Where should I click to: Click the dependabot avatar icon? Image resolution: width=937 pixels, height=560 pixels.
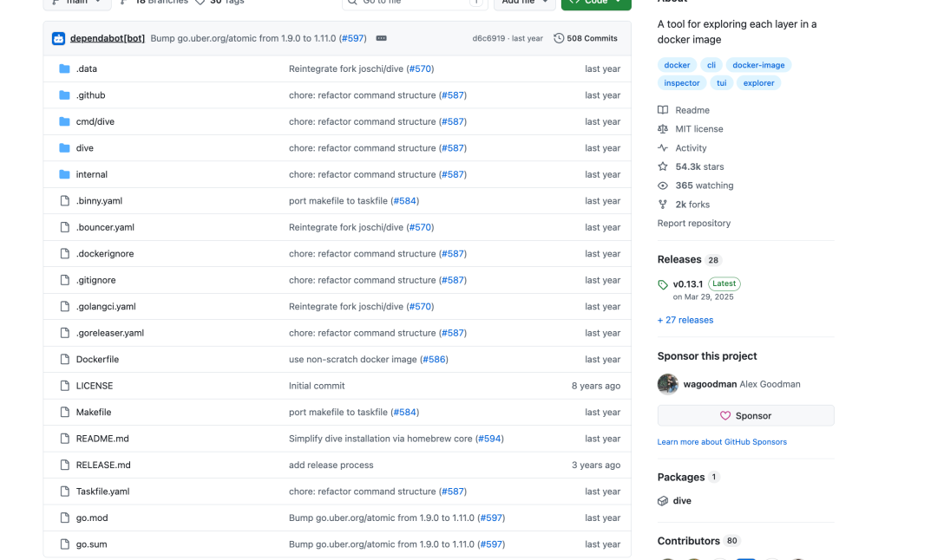tap(59, 38)
